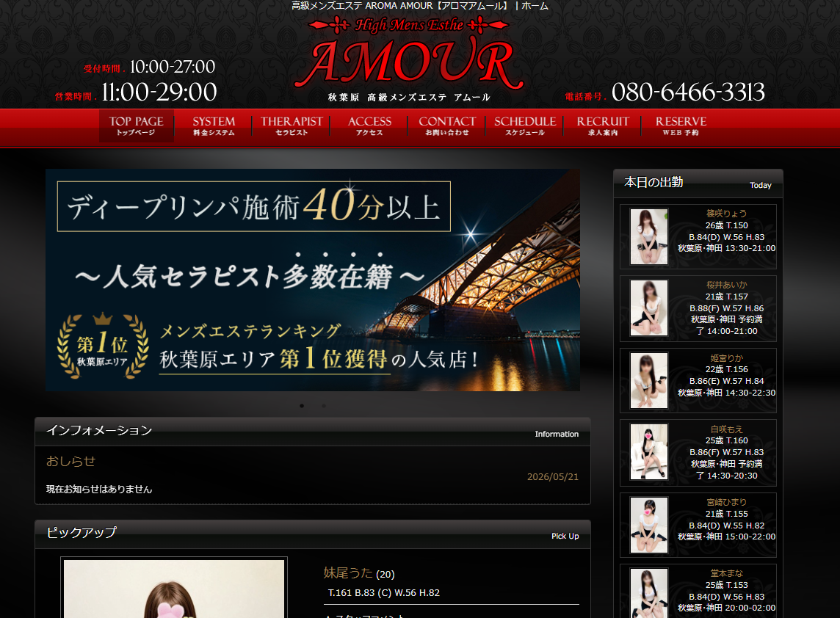Open the RESERVE web booking menu
This screenshot has width=840, height=618.
pyautogui.click(x=681, y=126)
